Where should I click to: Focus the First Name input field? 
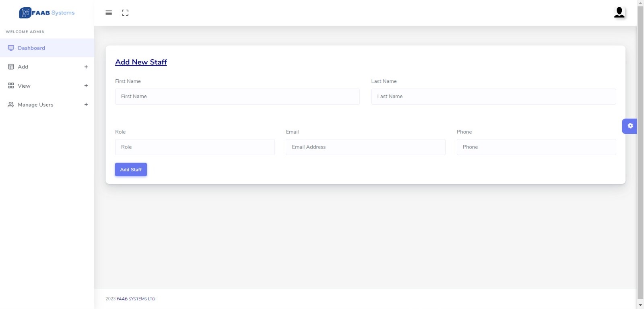click(237, 97)
